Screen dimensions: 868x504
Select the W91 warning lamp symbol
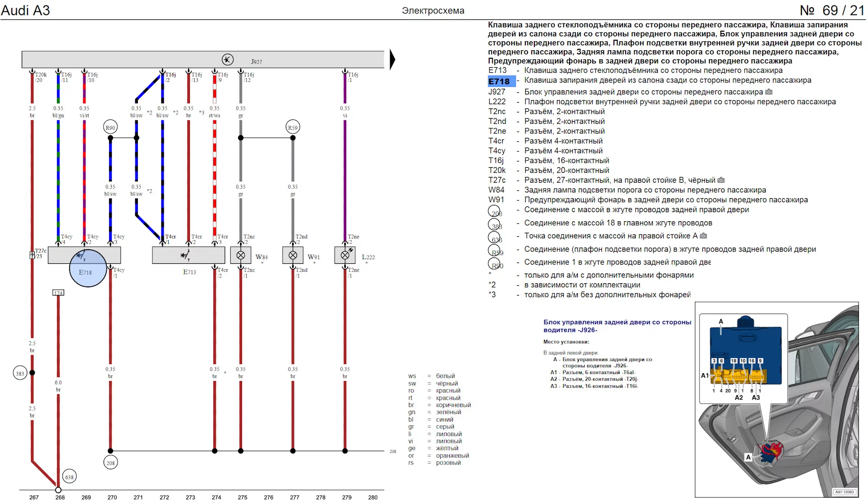(293, 255)
